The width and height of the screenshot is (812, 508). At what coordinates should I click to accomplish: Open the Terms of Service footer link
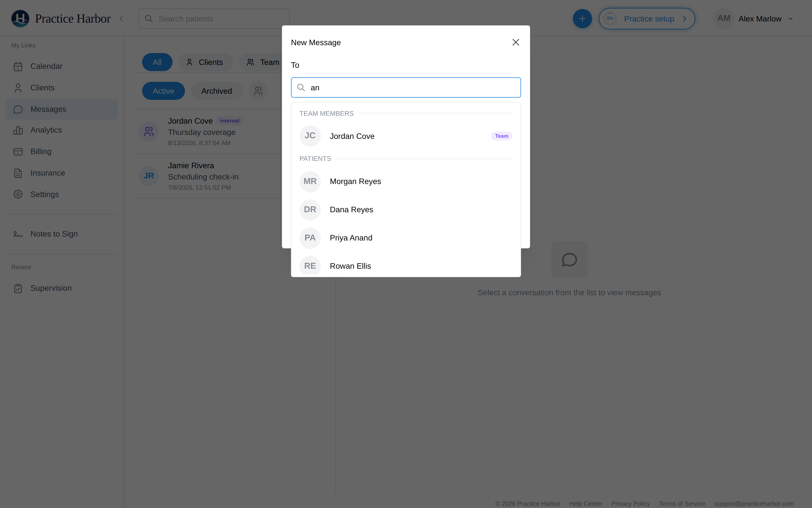point(682,504)
